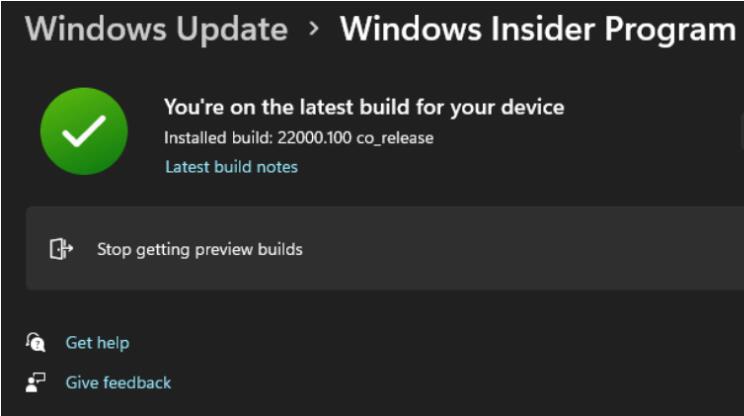Click the word 'Insider' in the page title
Screen dimensions: 744x416
click(x=532, y=29)
